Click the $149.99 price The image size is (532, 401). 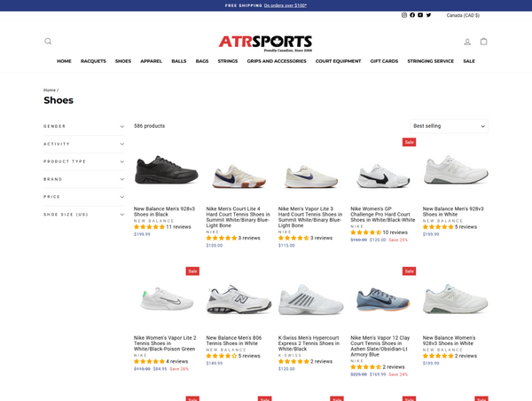215,364
